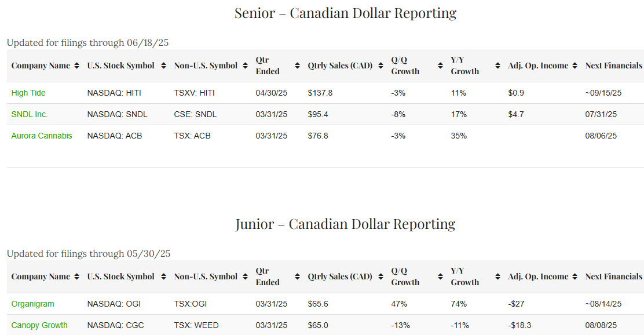Sort Junior table by Q/Q Growth arrows
The image size is (644, 335).
click(440, 276)
